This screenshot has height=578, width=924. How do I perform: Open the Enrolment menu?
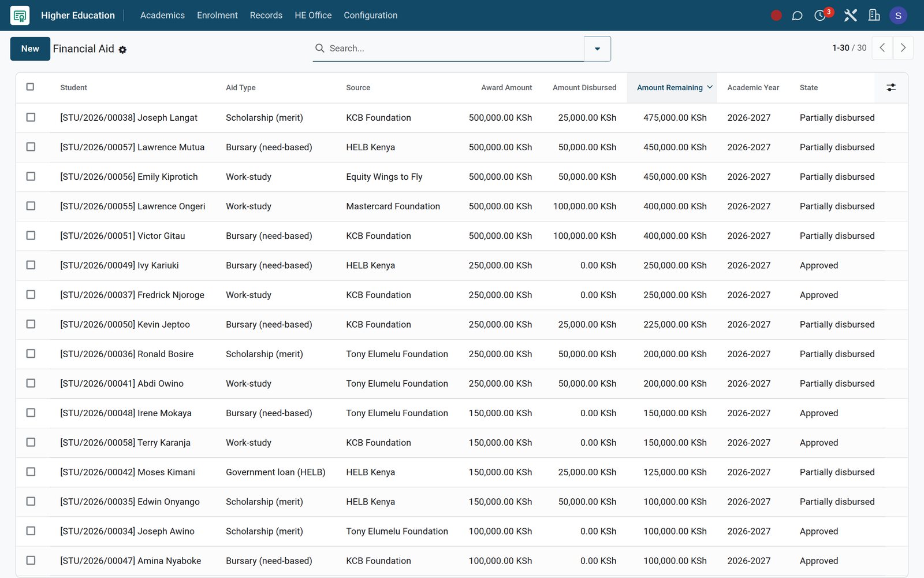pos(217,16)
